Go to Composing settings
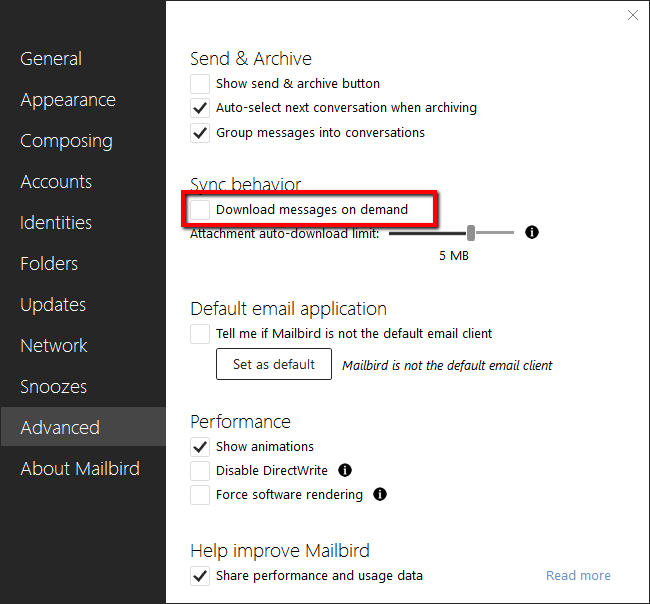The width and height of the screenshot is (650, 604). [83, 141]
